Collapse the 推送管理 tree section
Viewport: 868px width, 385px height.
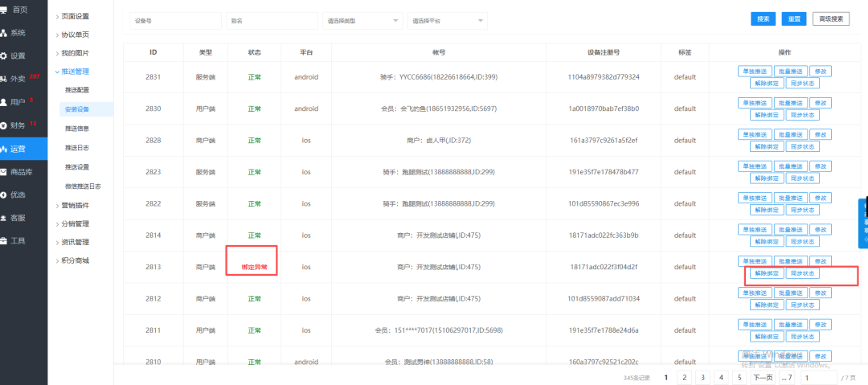click(56, 72)
